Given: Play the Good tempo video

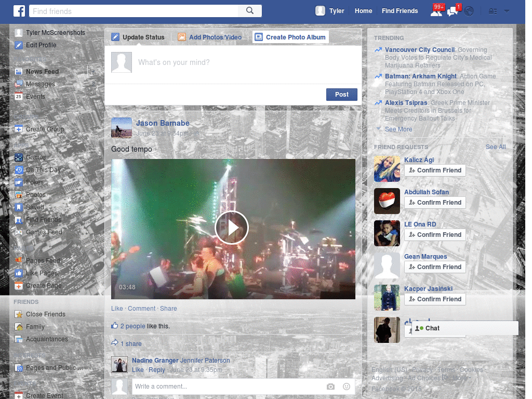Looking at the screenshot, I should [x=232, y=228].
